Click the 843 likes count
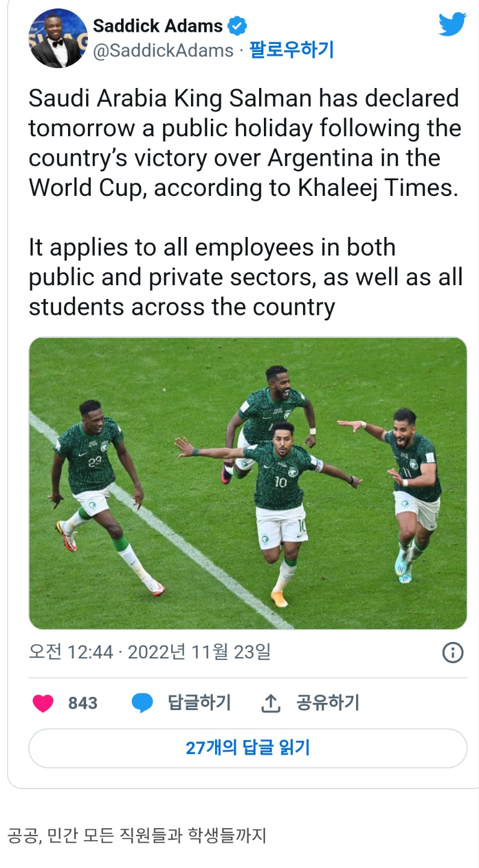479x868 pixels. tap(83, 703)
